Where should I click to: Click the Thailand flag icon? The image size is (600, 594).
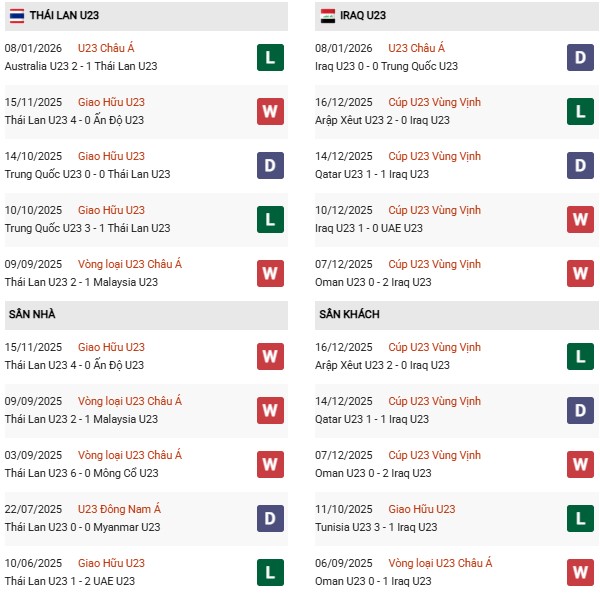coord(18,15)
